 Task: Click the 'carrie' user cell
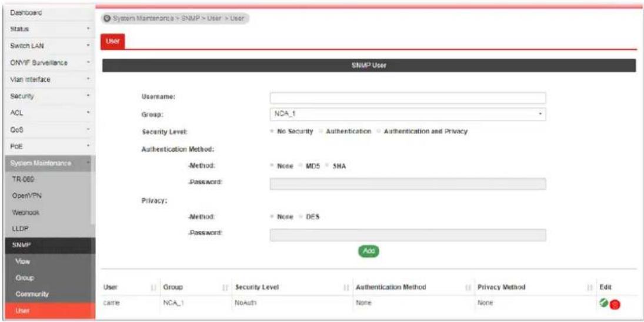[x=111, y=303]
